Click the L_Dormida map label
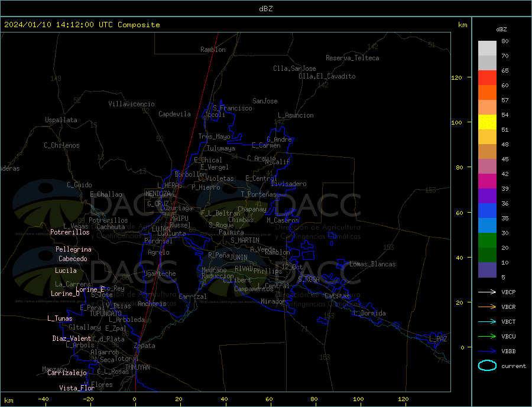 (370, 313)
